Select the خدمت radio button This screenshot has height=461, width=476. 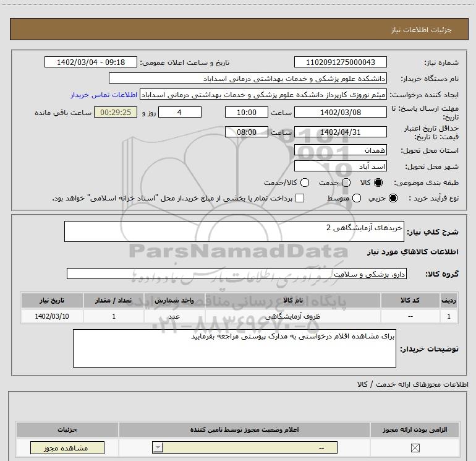[346, 183]
